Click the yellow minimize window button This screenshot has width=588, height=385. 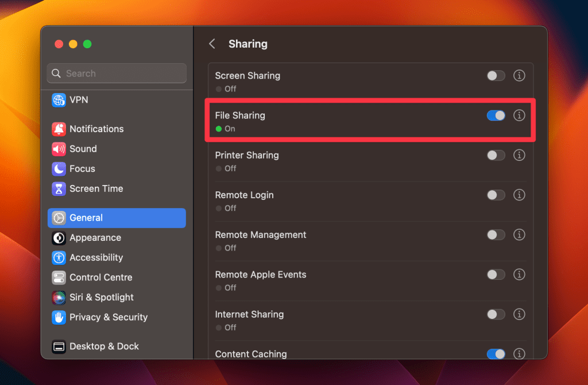coord(73,44)
